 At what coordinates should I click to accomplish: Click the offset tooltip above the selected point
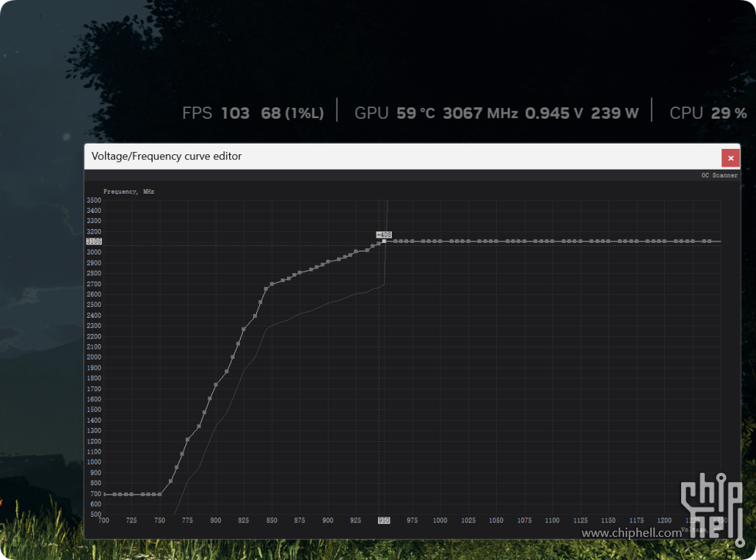click(384, 234)
